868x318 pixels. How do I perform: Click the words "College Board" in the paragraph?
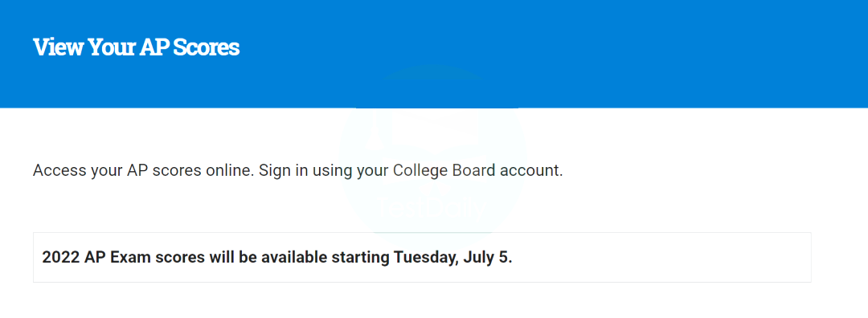(x=444, y=170)
